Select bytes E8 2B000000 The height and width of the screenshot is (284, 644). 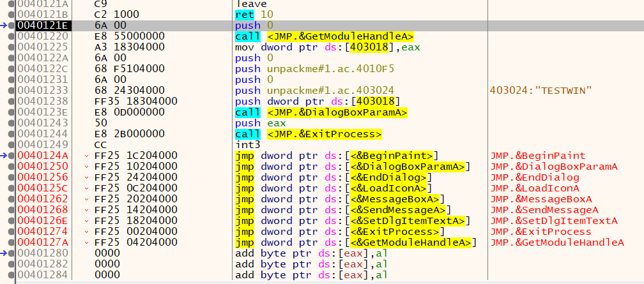click(x=130, y=134)
